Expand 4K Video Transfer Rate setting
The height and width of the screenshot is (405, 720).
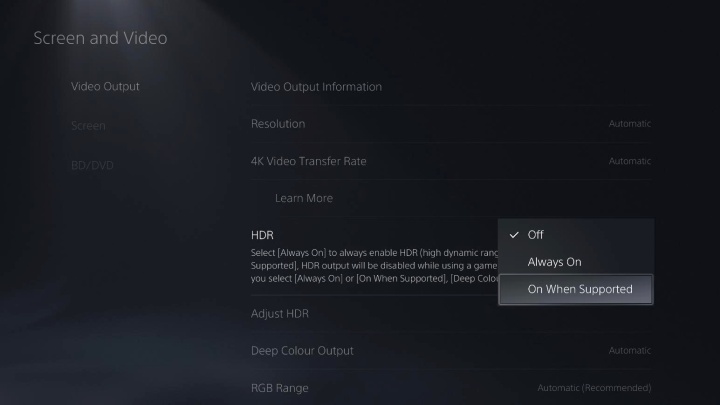pos(450,161)
